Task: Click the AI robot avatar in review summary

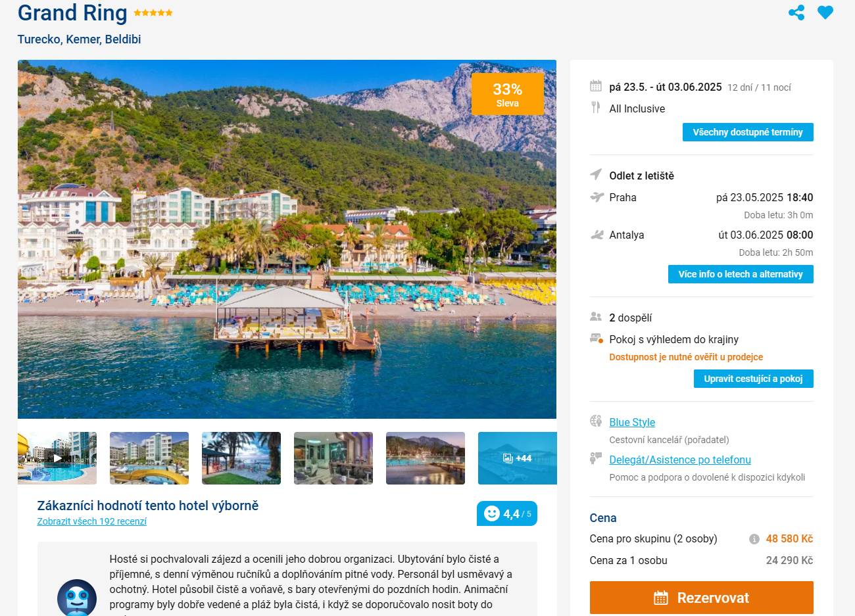Action: click(77, 598)
